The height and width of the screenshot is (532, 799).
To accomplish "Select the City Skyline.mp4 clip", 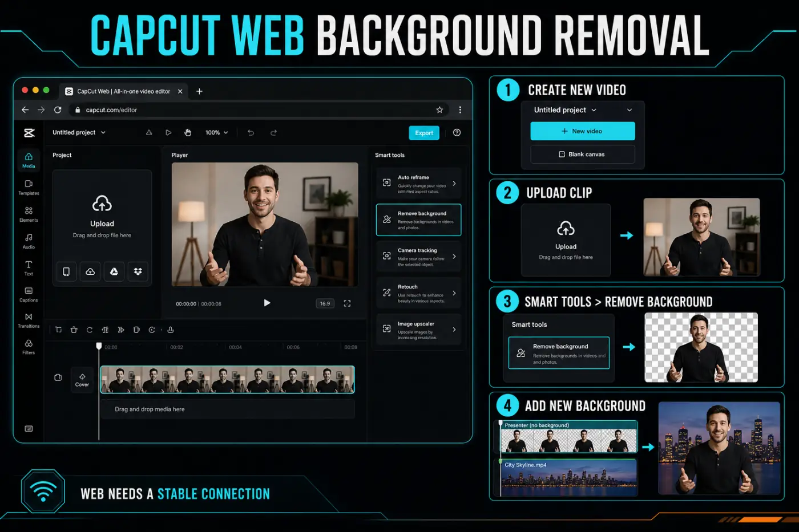I will 569,477.
